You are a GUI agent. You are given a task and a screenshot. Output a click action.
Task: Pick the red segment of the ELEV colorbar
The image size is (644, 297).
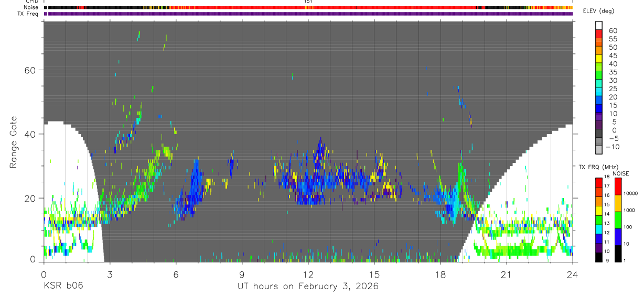(x=599, y=33)
